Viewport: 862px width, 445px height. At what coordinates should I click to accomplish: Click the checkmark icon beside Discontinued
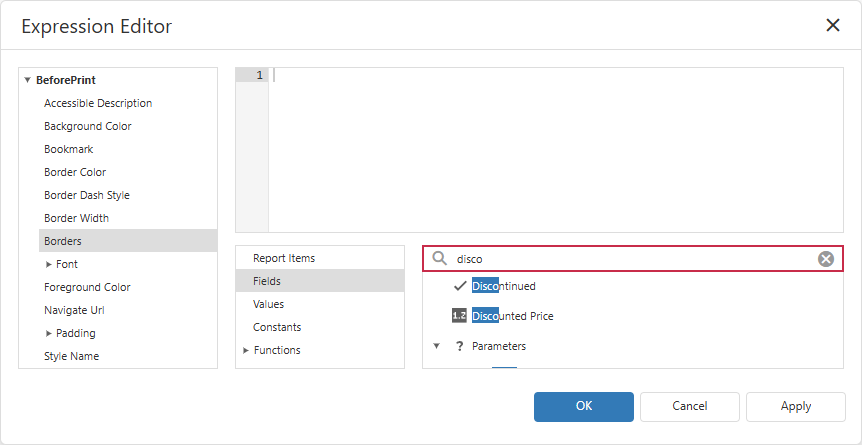coord(460,286)
